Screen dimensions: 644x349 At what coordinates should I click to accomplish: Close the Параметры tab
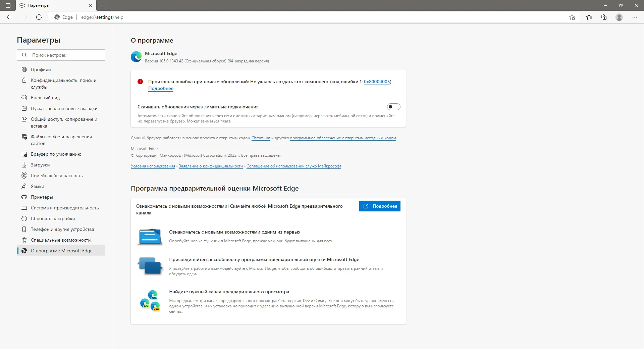91,5
